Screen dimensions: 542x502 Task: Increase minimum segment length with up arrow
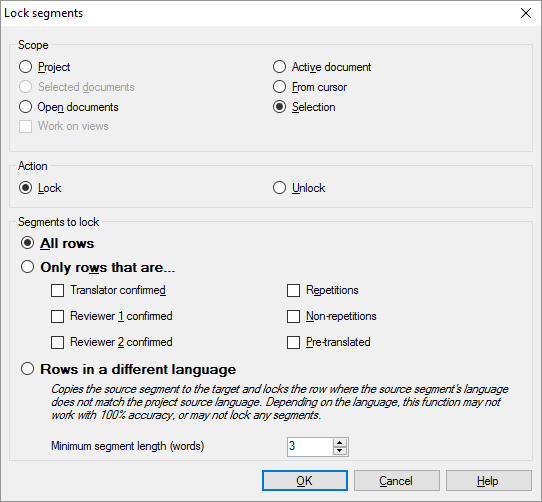point(340,443)
